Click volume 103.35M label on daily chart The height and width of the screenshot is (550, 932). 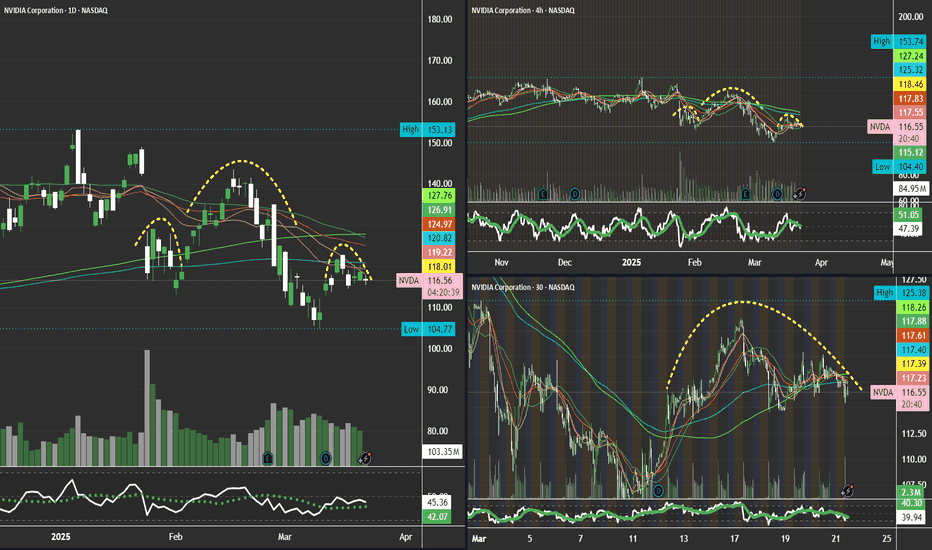click(x=442, y=451)
